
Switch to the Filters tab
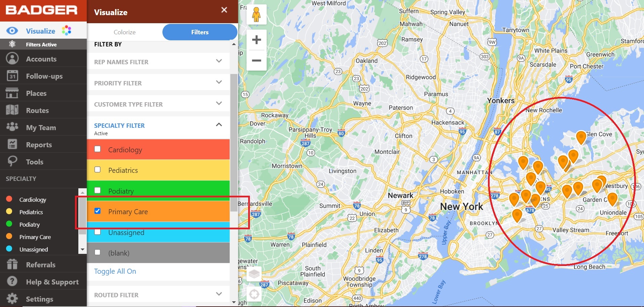point(200,32)
